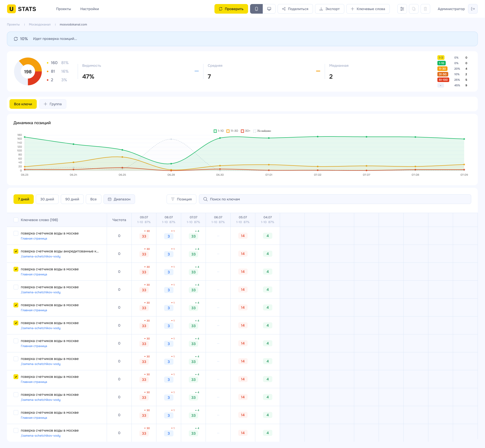
Task: Select the 90 дней period
Action: coord(72,199)
